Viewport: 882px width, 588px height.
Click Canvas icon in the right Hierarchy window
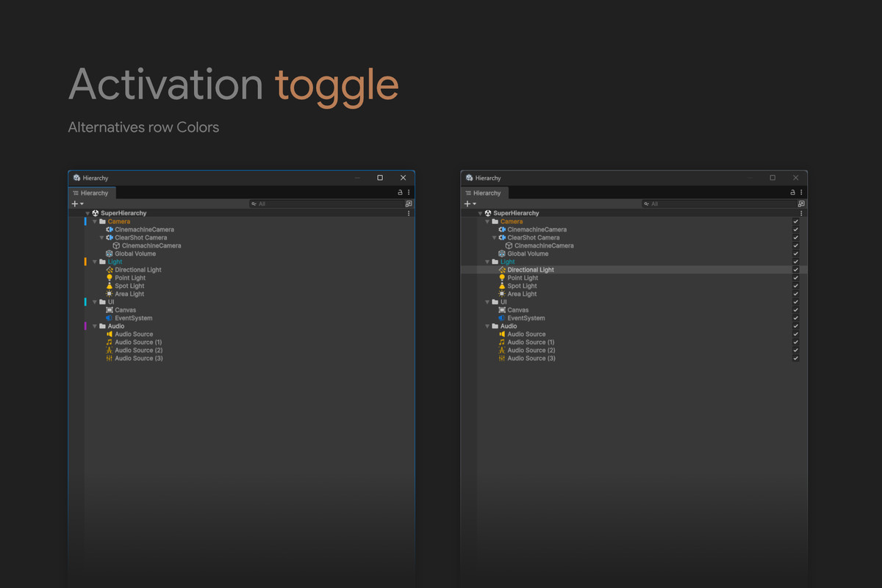coord(502,310)
